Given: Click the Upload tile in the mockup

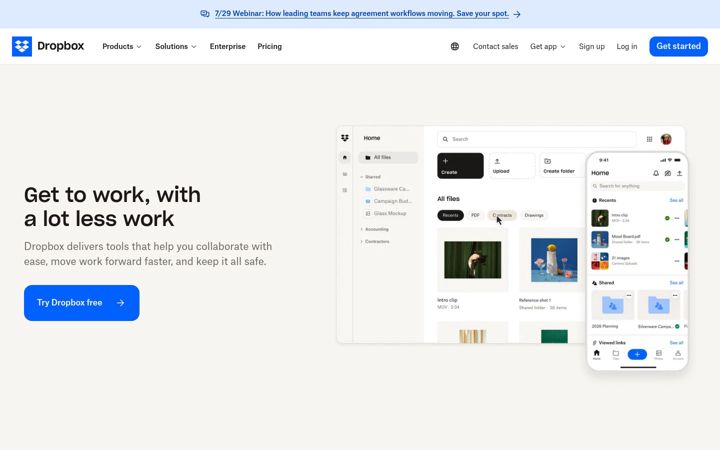Looking at the screenshot, I should pyautogui.click(x=512, y=166).
